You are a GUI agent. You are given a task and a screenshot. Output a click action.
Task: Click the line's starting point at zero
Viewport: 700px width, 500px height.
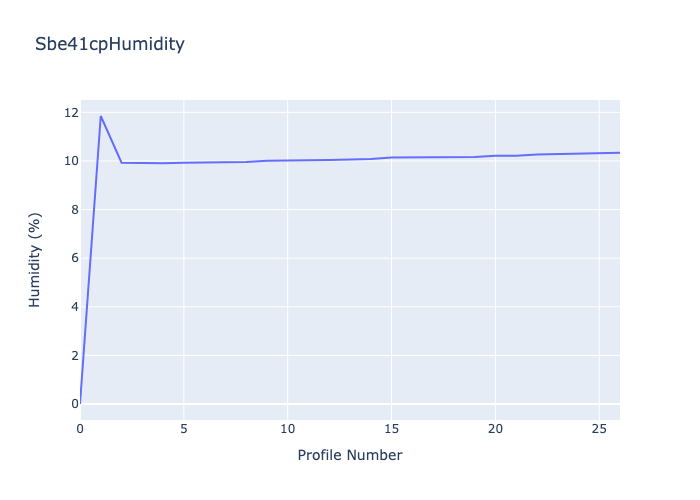[x=81, y=402]
